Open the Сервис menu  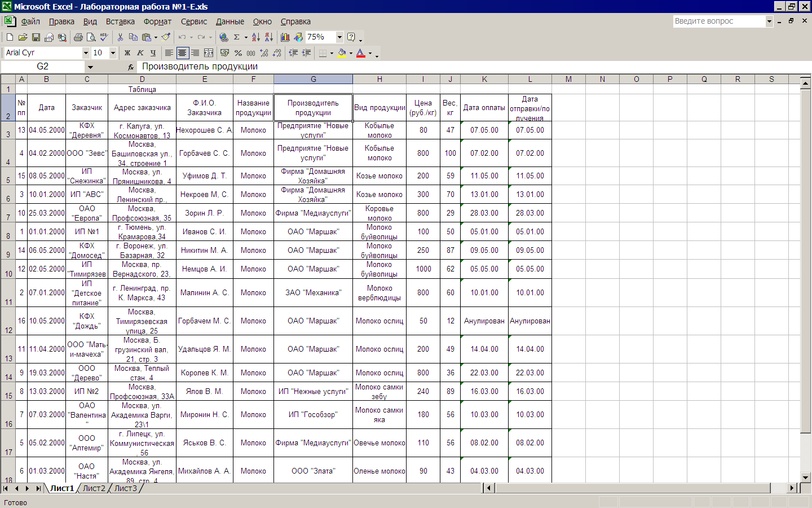tap(194, 21)
